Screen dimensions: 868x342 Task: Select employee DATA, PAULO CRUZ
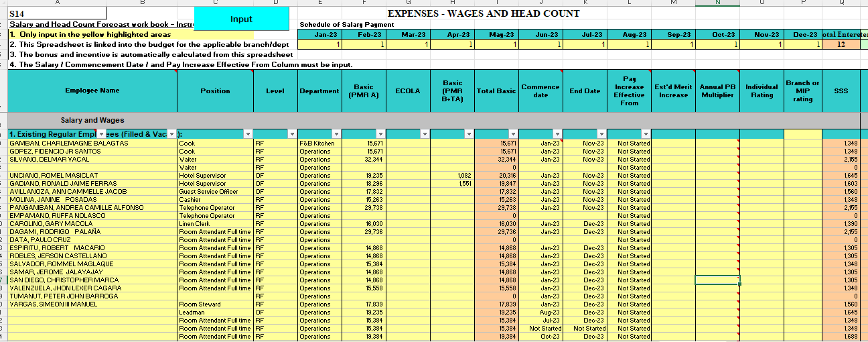tap(92, 240)
